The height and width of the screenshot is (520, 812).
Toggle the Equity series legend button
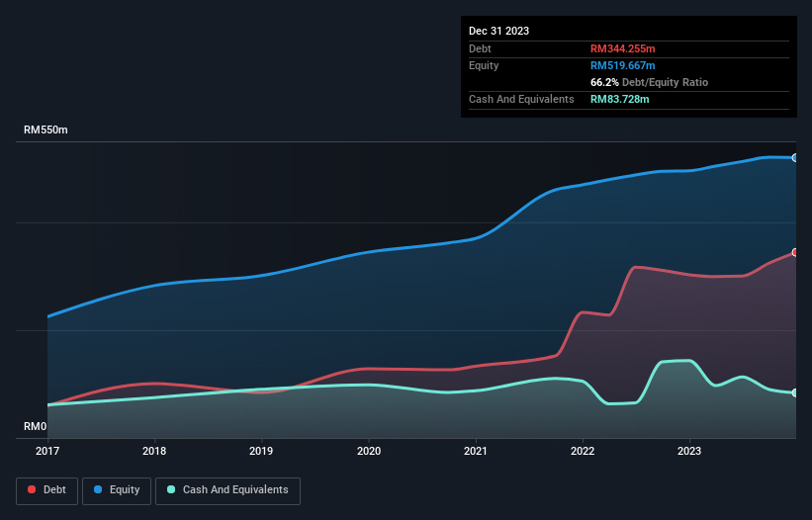pos(117,490)
